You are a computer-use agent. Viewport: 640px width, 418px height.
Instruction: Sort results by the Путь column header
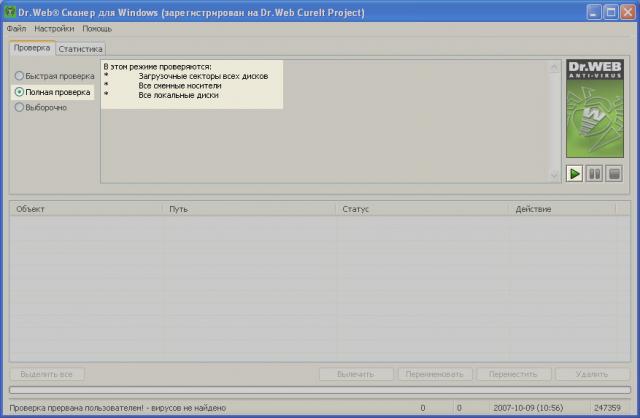(249, 209)
